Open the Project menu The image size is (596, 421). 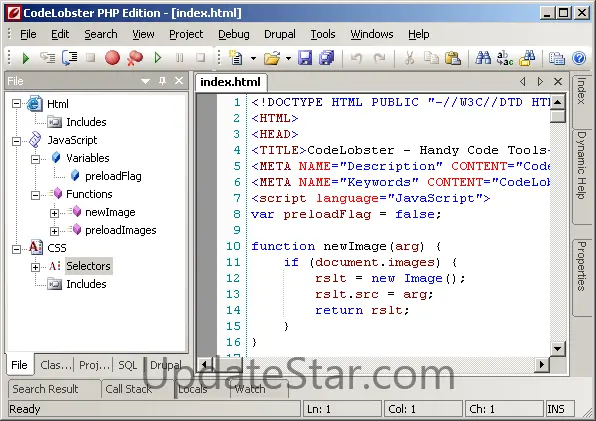click(186, 34)
